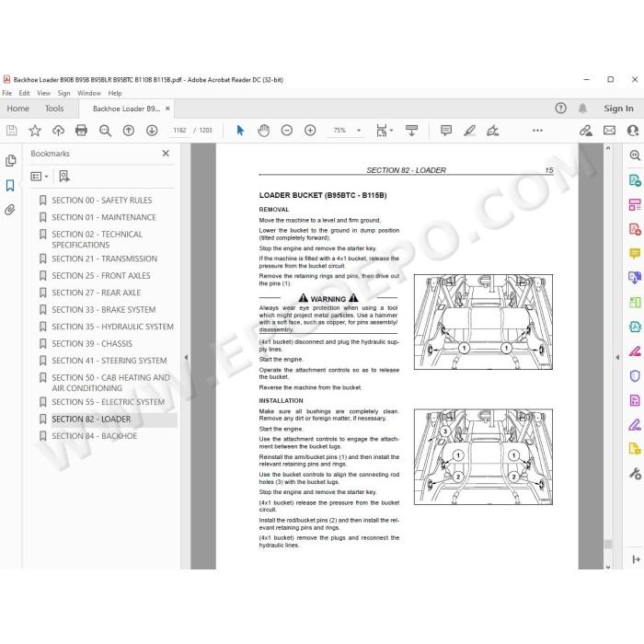The image size is (644, 644).
Task: Switch to the Tools tab
Action: [54, 109]
